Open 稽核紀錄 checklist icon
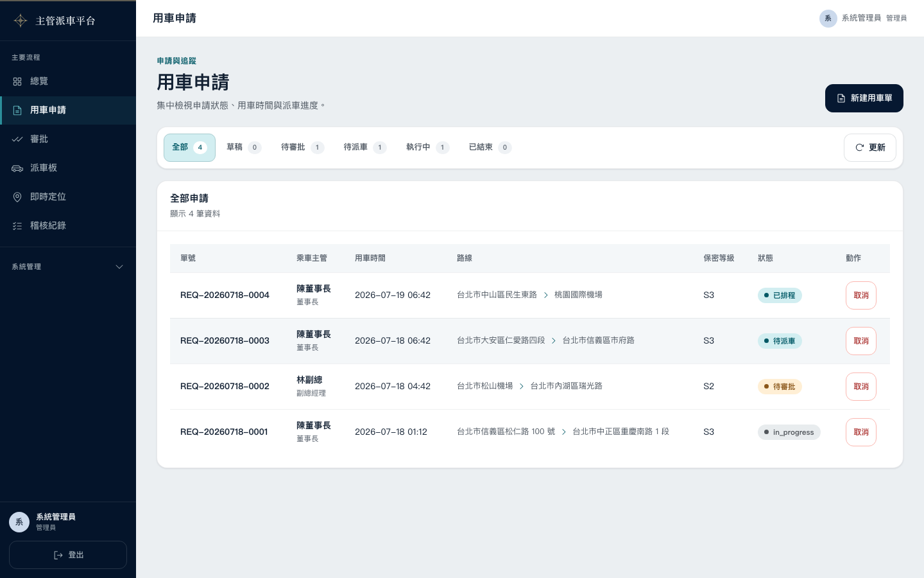The image size is (924, 578). 17,226
